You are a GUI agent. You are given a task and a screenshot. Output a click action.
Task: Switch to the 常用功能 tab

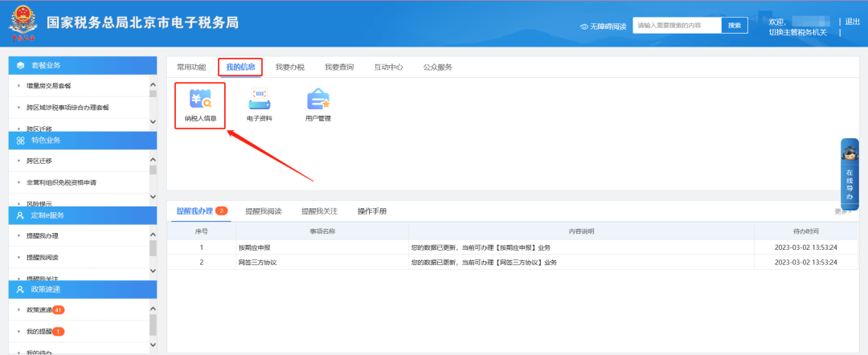191,67
